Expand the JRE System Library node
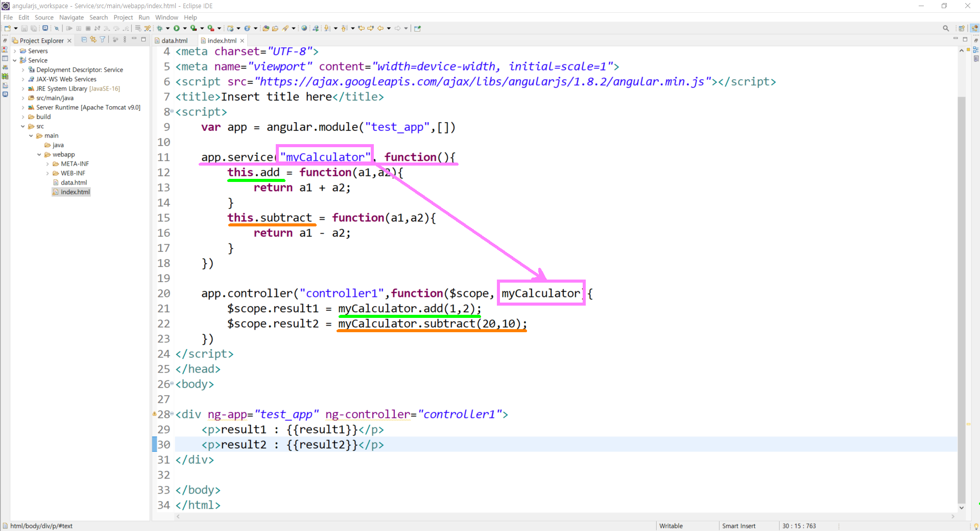Image resolution: width=980 pixels, height=531 pixels. 23,89
